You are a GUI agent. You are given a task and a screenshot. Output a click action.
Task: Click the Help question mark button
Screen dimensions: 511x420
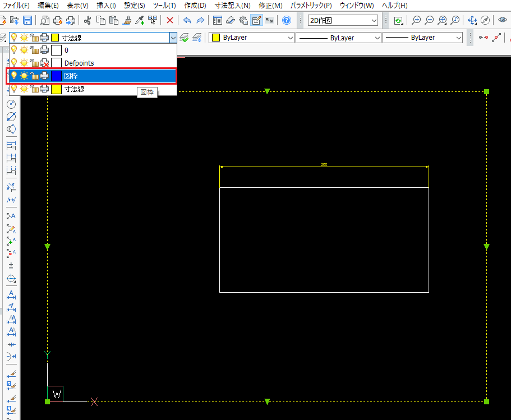tap(287, 20)
